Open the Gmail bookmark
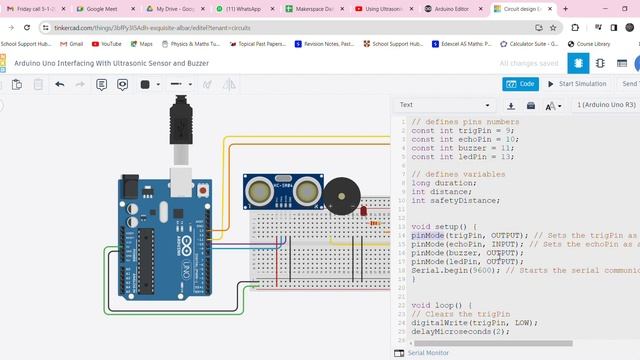This screenshot has width=640, height=360. pyautogui.click(x=71, y=44)
